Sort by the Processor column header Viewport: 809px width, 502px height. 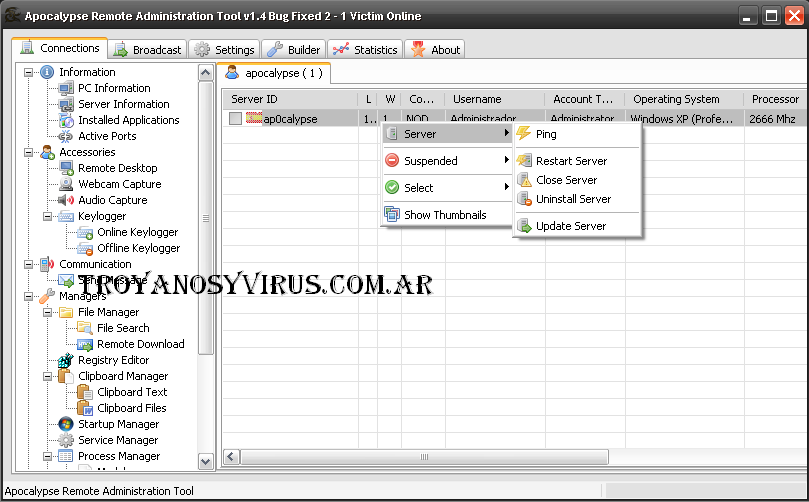tap(776, 99)
